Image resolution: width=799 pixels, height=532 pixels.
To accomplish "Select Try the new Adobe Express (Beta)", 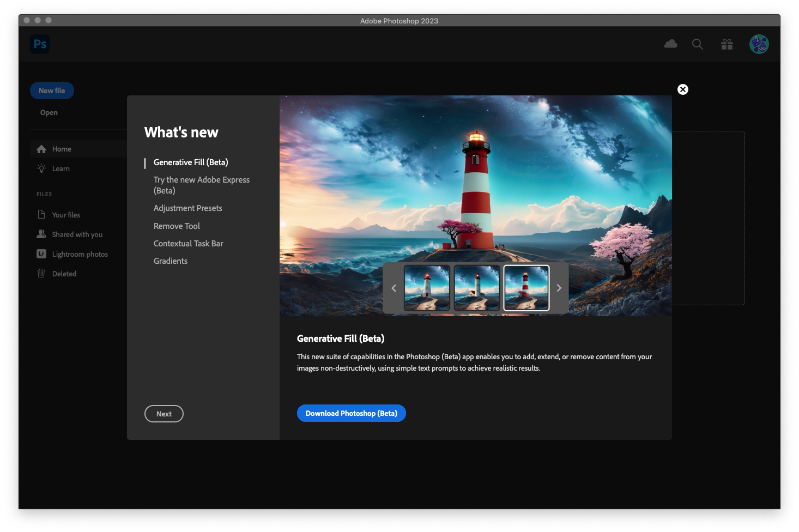I will (x=201, y=185).
